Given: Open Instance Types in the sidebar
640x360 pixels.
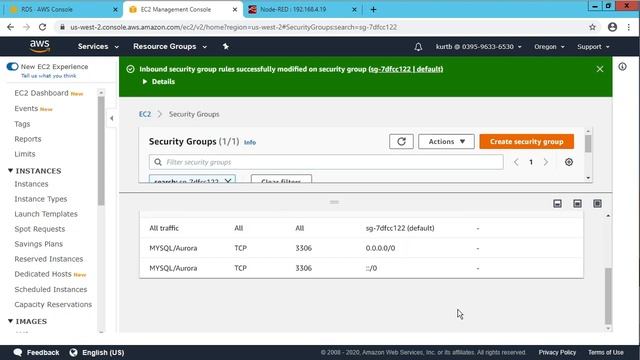Looking at the screenshot, I should click(40, 199).
